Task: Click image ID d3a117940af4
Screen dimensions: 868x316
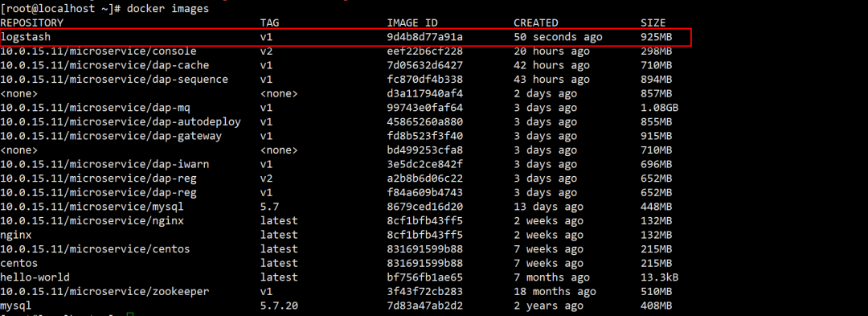Action: 424,93
